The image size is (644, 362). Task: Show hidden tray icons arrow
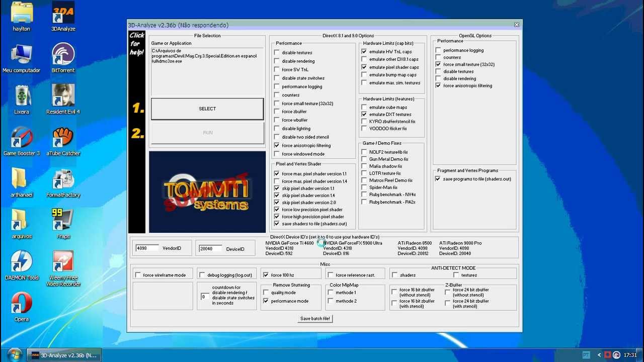click(599, 355)
